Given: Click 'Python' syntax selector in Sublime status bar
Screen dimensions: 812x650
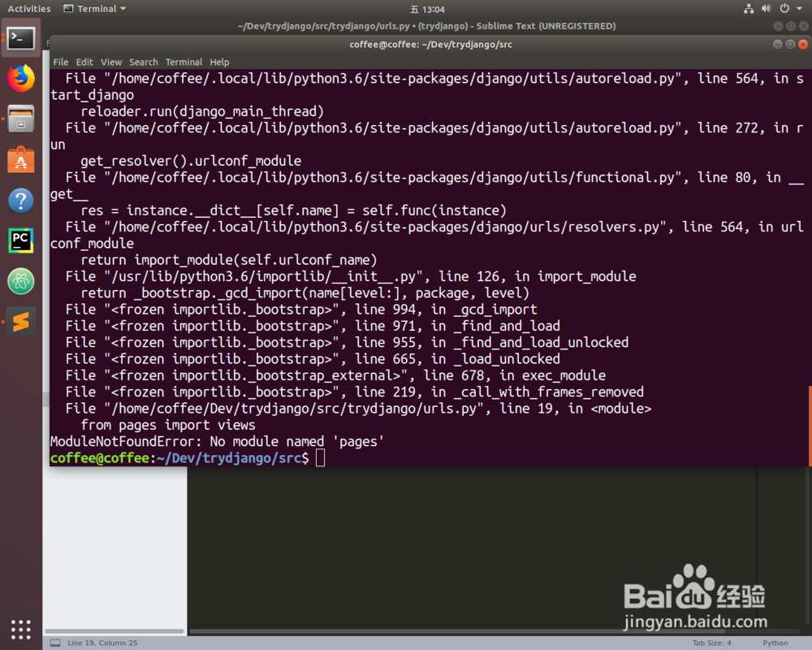Looking at the screenshot, I should (x=775, y=643).
